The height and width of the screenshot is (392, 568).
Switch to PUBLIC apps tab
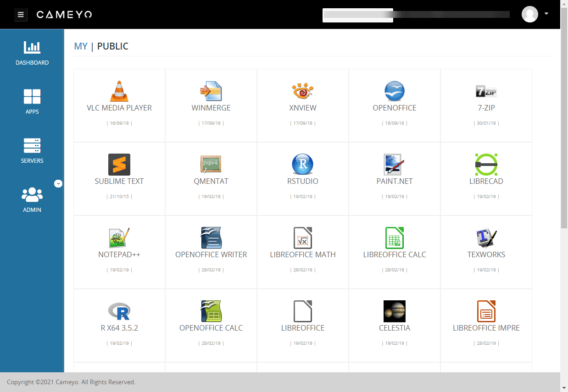pos(113,46)
